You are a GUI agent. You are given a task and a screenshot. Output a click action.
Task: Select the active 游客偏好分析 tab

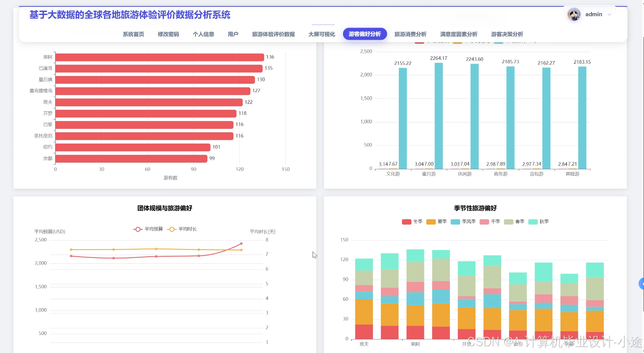pyautogui.click(x=365, y=34)
